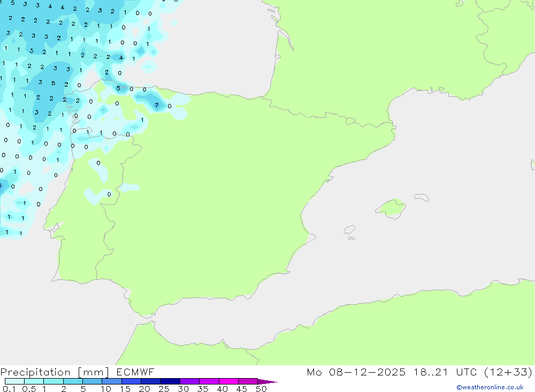Select the 45–50 mm legend swatch

tap(248, 381)
